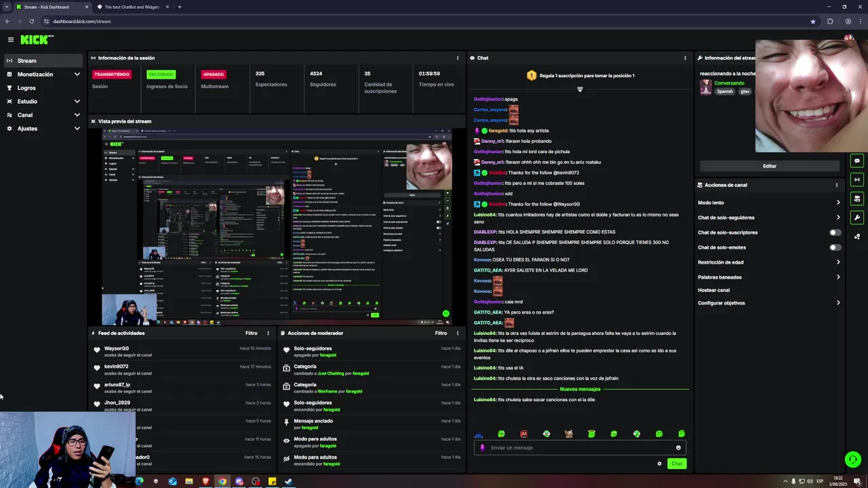Screen dimensions: 868x488
Task: Click the browser address bar
Action: 427,21
